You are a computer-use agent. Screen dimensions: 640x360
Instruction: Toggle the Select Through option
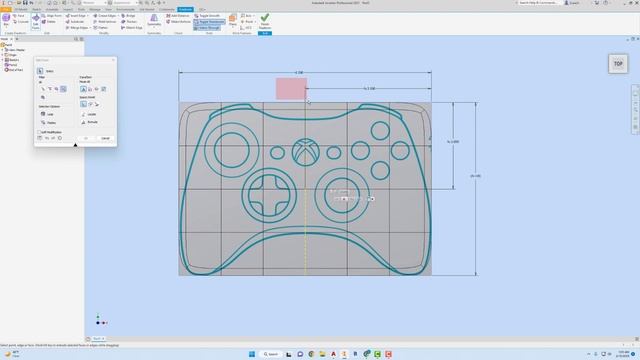(x=207, y=28)
